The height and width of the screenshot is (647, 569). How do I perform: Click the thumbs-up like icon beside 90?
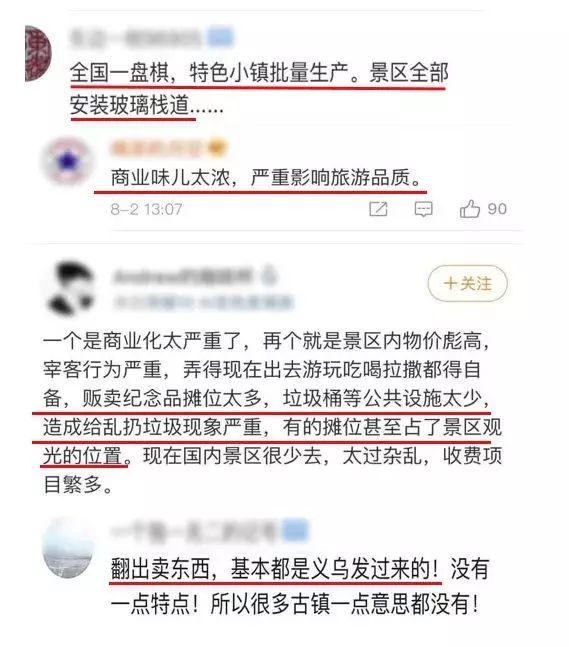[x=470, y=209]
